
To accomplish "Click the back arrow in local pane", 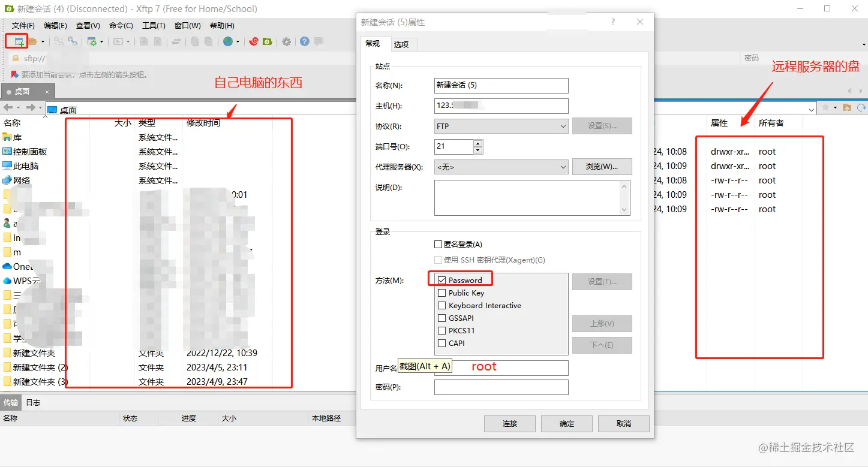I will point(8,108).
